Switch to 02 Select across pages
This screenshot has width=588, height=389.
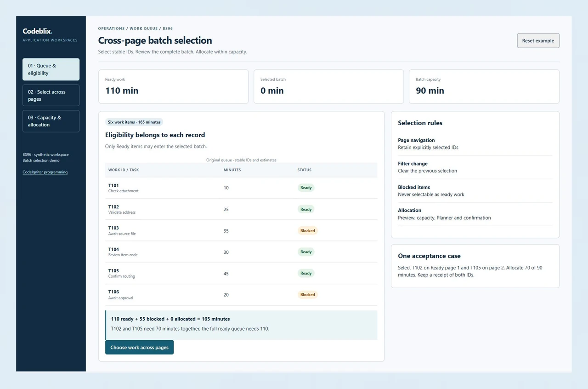[x=51, y=95]
